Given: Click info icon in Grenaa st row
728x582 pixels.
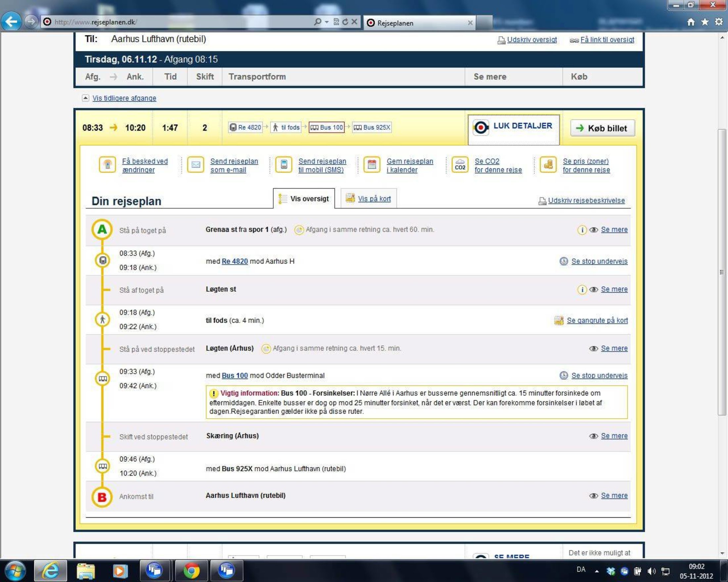Looking at the screenshot, I should (582, 230).
